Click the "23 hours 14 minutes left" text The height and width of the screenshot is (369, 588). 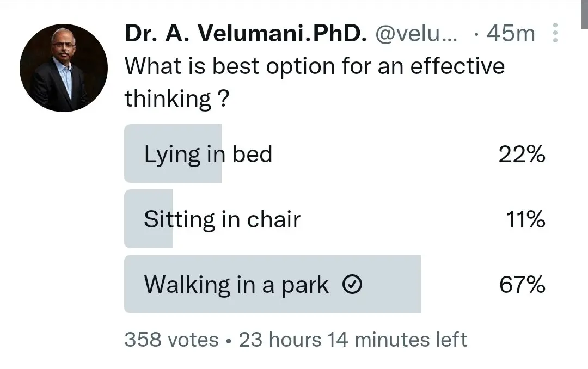[353, 340]
